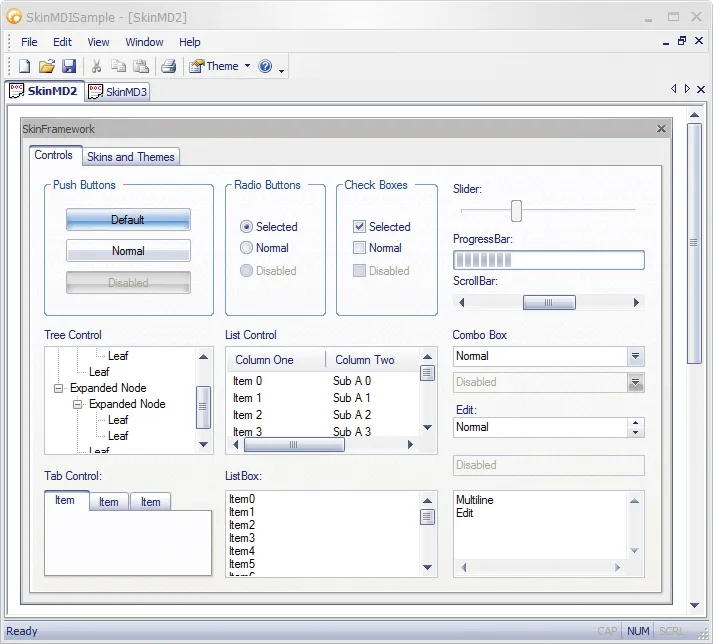Click the Disabled push button

tap(128, 283)
